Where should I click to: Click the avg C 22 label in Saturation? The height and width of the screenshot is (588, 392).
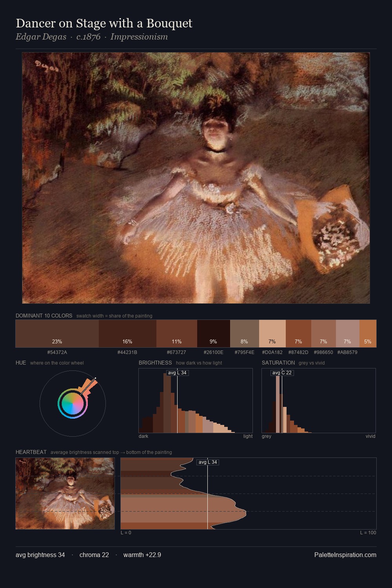pyautogui.click(x=282, y=373)
